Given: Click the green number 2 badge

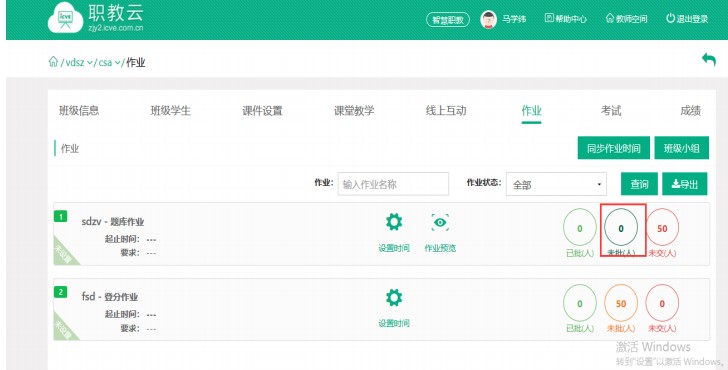Looking at the screenshot, I should click(60, 292).
